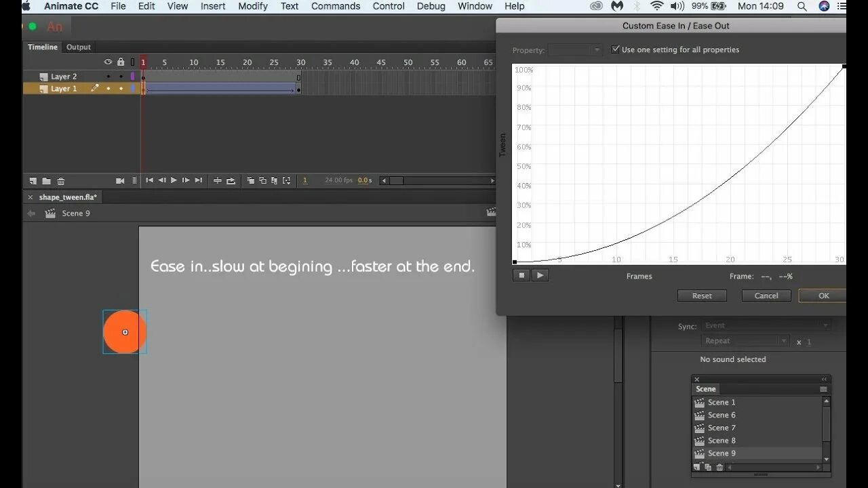The width and height of the screenshot is (868, 488).
Task: Click the New Folder icon in Timeline
Action: coord(46,181)
